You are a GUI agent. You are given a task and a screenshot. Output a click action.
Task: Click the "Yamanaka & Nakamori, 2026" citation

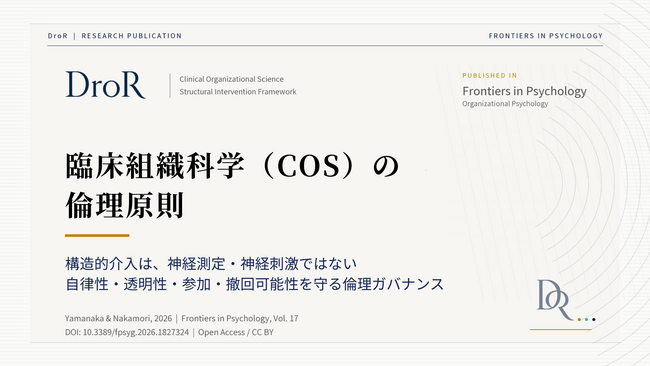point(118,318)
